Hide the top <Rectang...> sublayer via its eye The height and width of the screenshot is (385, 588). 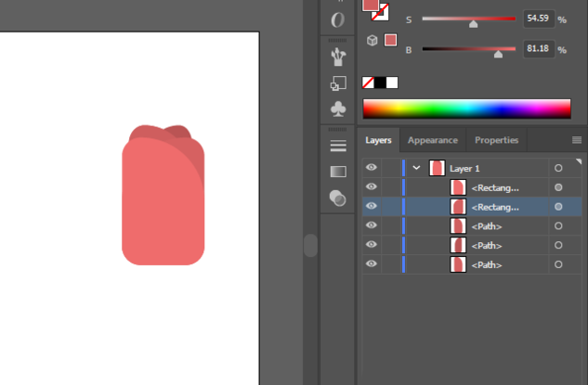coord(372,186)
